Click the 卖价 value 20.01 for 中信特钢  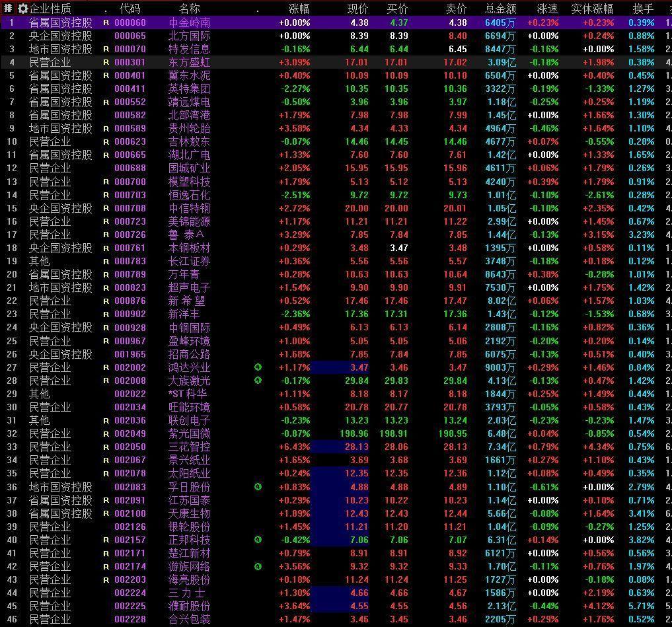[455, 208]
